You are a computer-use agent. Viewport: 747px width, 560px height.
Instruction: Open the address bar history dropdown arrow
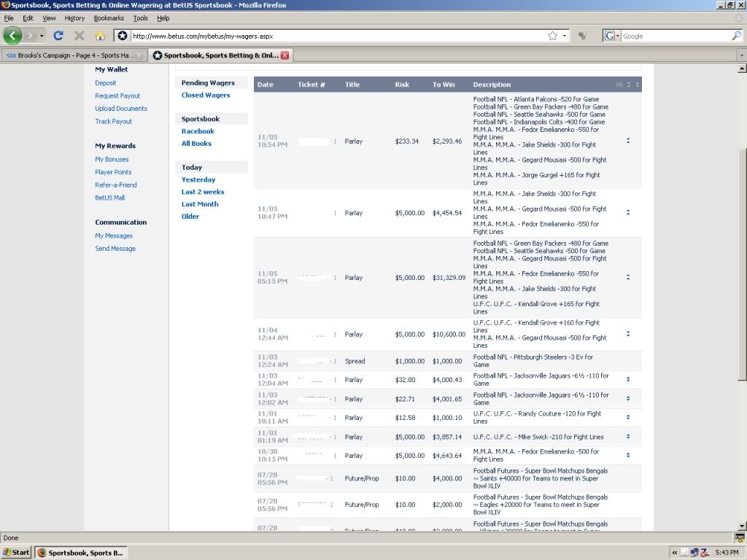565,36
